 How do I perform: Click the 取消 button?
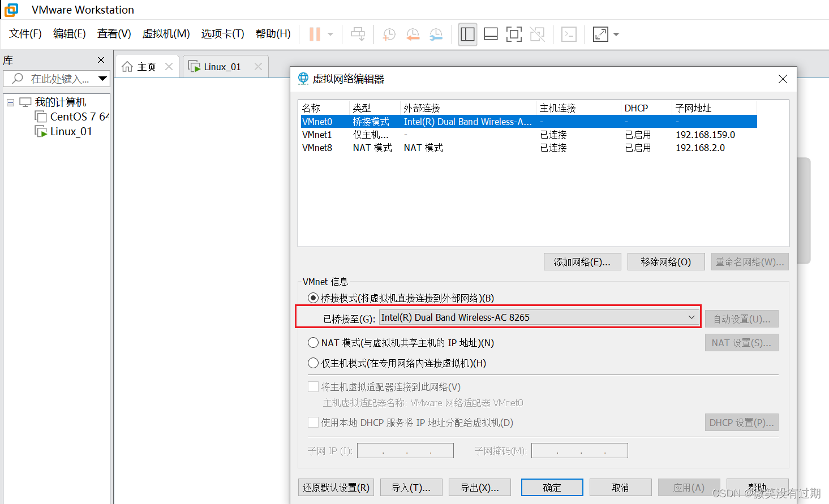[x=621, y=487]
